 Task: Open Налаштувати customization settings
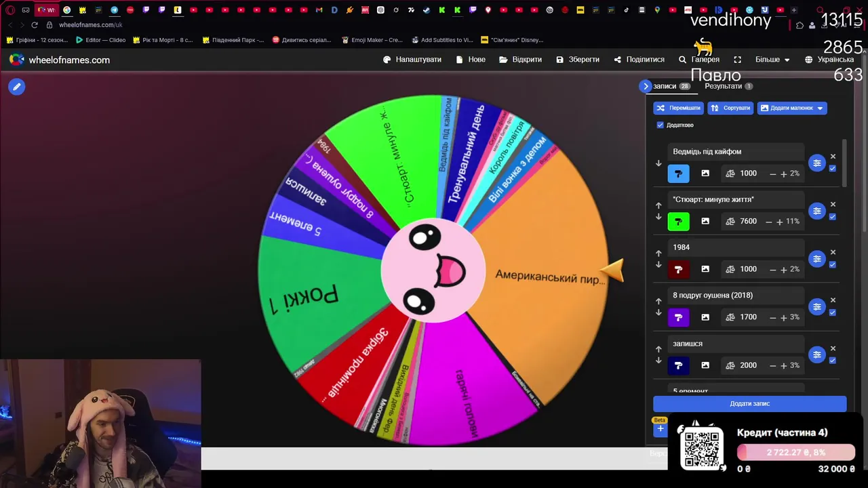click(412, 60)
